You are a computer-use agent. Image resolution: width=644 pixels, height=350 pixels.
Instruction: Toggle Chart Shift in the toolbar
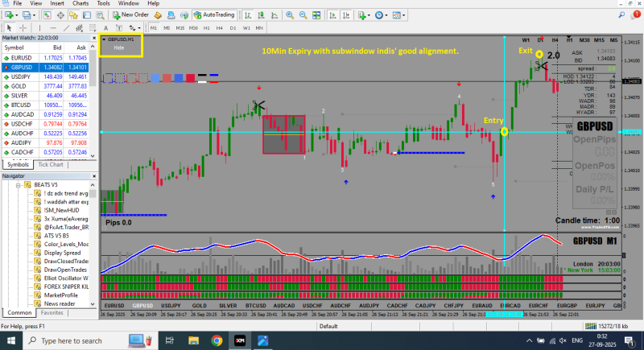346,15
